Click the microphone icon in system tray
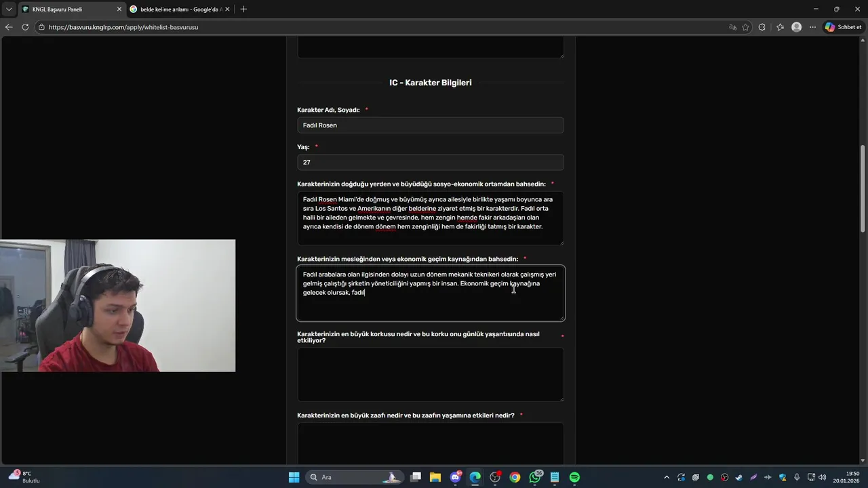This screenshot has width=868, height=488. click(x=797, y=477)
